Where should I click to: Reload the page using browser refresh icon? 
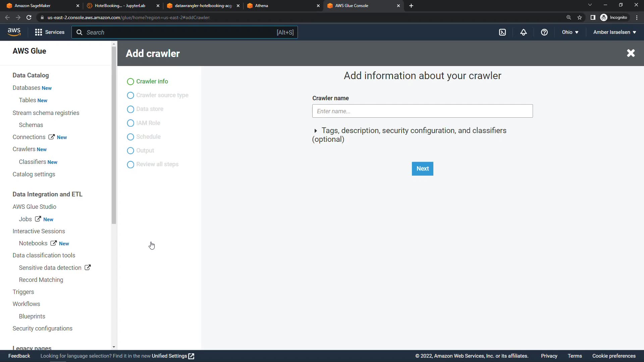pyautogui.click(x=29, y=17)
